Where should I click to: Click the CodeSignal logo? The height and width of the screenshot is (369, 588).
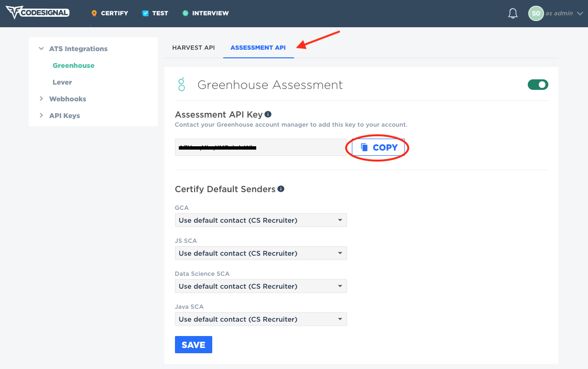pyautogui.click(x=37, y=12)
